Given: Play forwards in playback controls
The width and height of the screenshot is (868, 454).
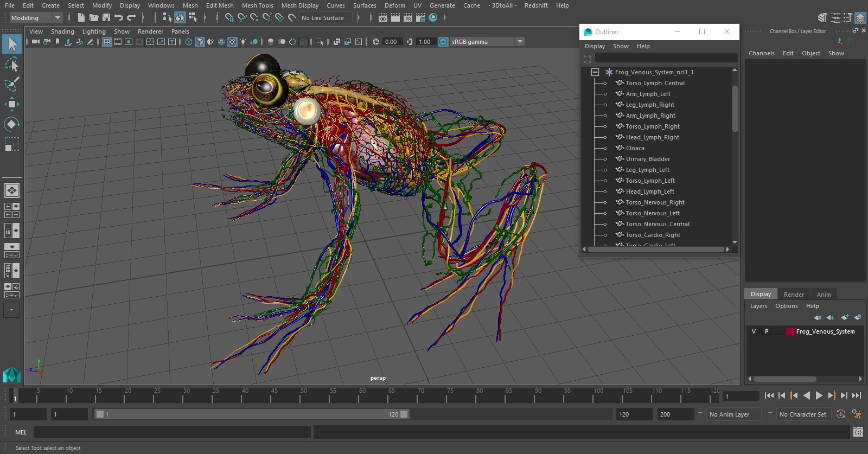Looking at the screenshot, I should coord(819,395).
